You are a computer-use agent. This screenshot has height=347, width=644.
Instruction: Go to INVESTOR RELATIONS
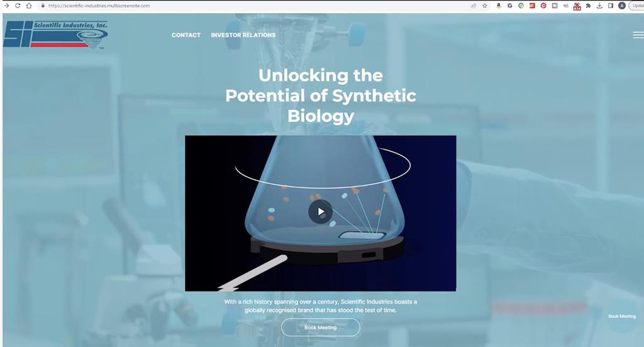pos(243,35)
